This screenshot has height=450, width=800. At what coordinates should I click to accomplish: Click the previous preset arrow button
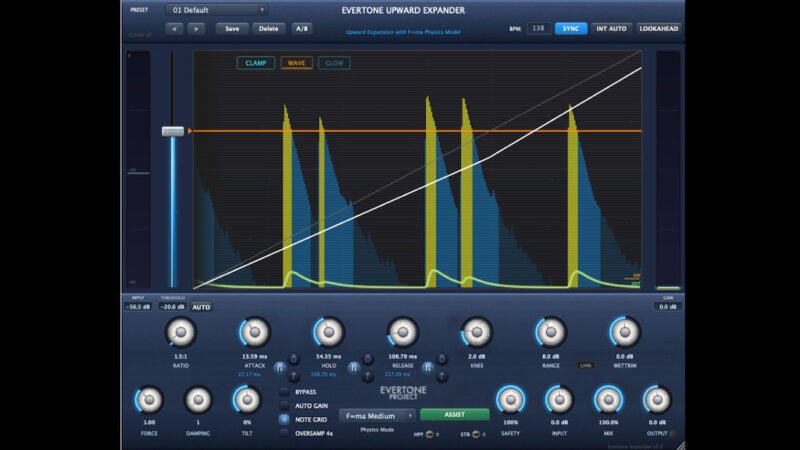point(173,28)
